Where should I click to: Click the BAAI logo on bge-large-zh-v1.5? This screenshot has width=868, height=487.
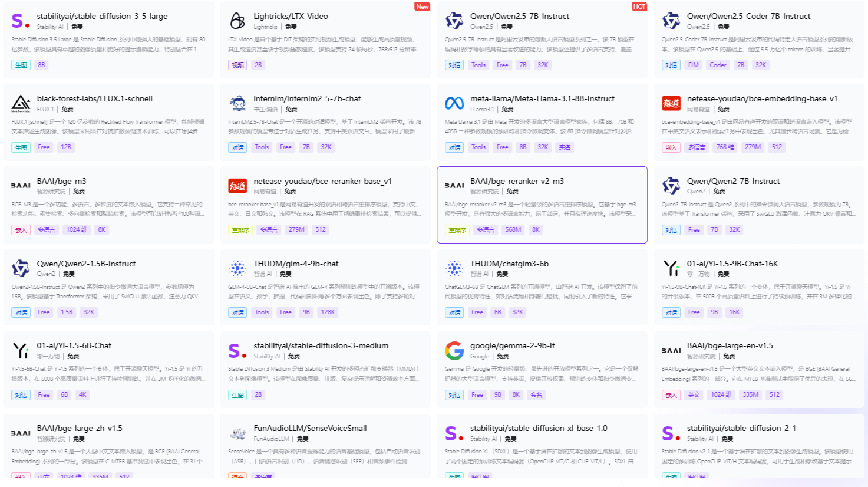[21, 433]
